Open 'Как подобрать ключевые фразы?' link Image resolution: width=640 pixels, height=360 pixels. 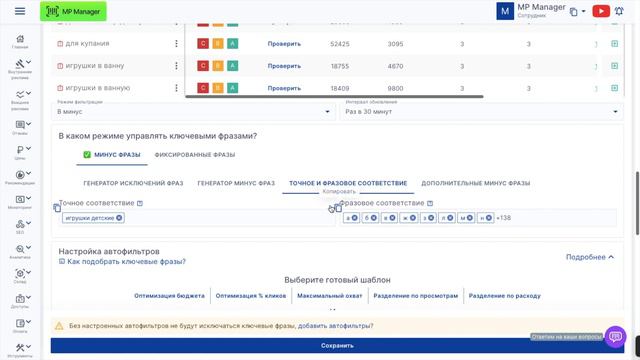(x=126, y=261)
